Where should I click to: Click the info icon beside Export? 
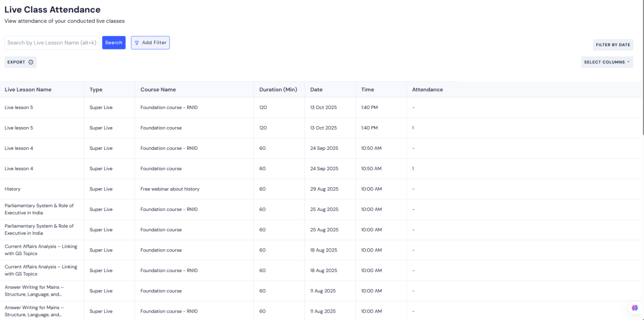pos(31,62)
